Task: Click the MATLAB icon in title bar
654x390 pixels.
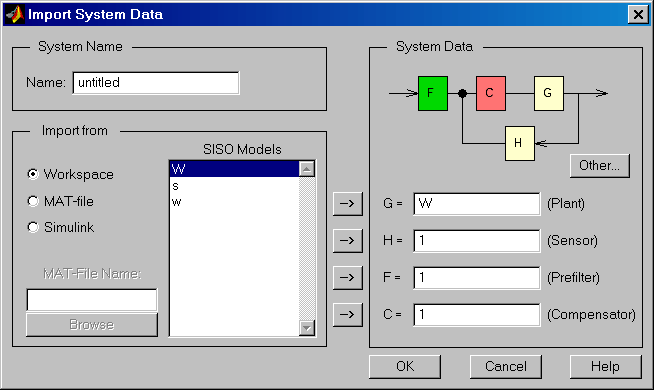Action: click(15, 15)
